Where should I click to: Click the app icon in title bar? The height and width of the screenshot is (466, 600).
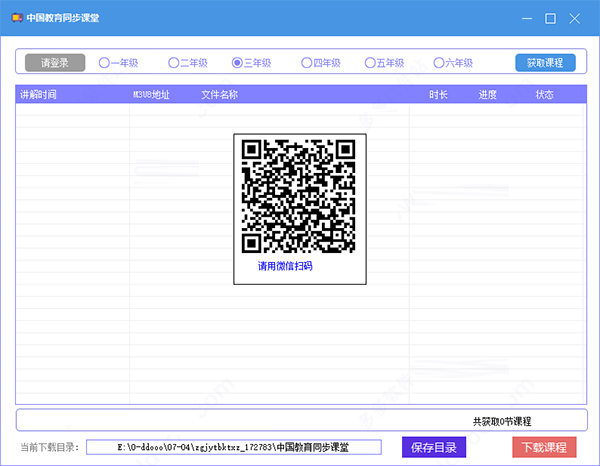(17, 18)
